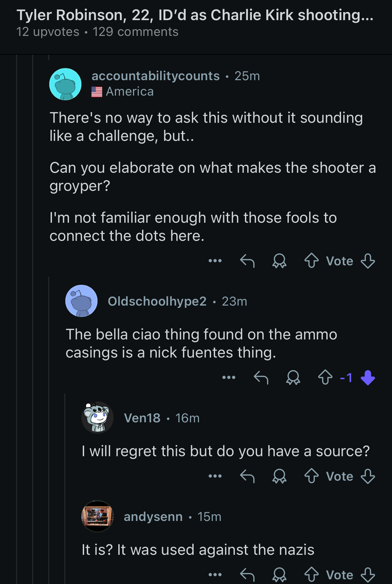Open more options on accountabilitycounts' comment

tap(215, 261)
